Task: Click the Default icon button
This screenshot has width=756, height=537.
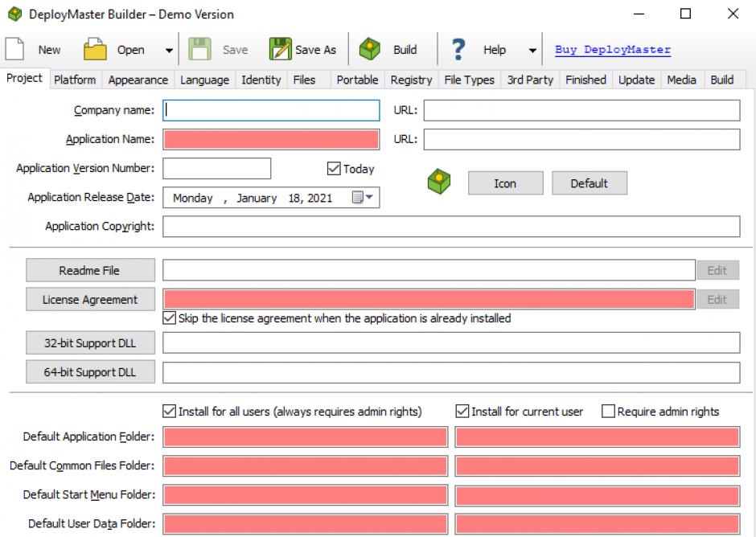Action: (590, 183)
